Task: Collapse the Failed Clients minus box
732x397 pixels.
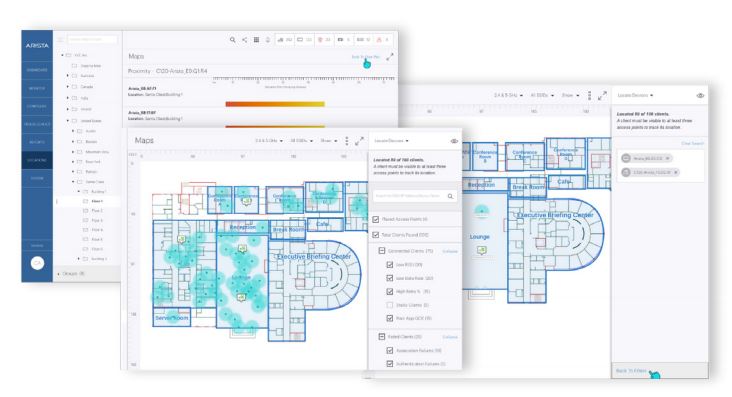Action: point(381,336)
